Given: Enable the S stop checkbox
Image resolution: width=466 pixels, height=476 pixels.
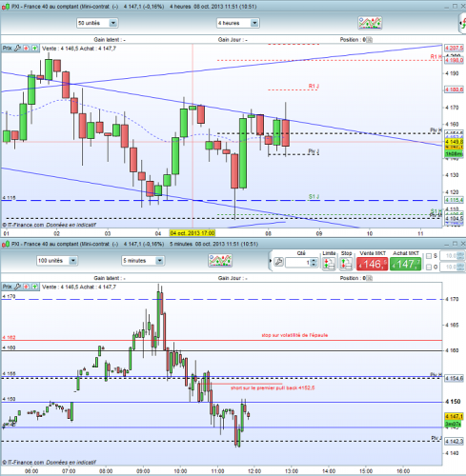Looking at the screenshot, I should tap(429, 256).
